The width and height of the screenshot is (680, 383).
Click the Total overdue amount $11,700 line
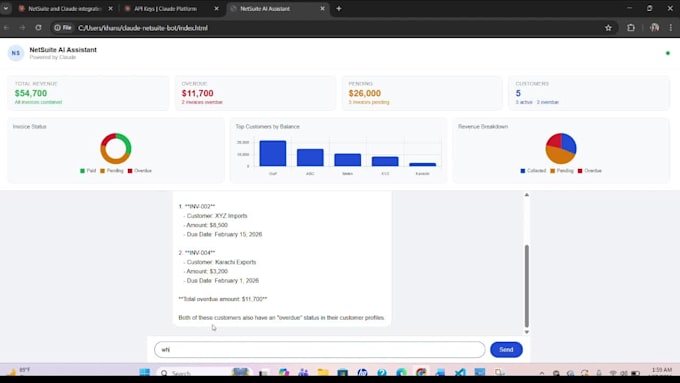pyautogui.click(x=223, y=299)
